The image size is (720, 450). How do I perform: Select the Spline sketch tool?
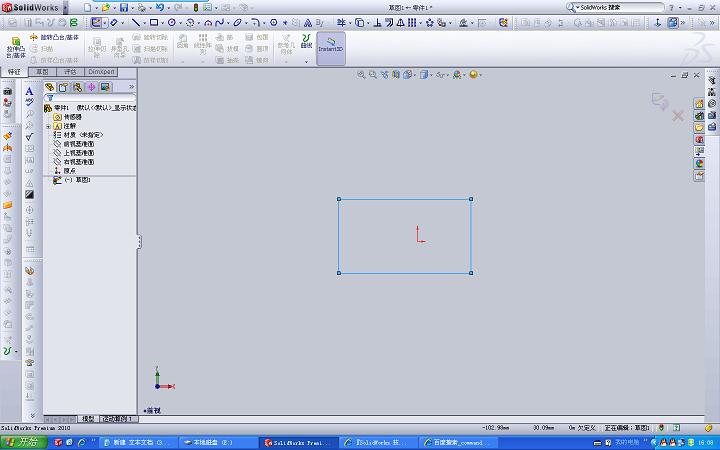coord(219,22)
